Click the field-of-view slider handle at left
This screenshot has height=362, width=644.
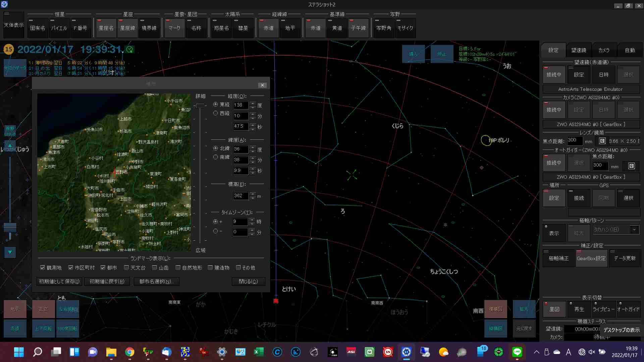(10, 227)
